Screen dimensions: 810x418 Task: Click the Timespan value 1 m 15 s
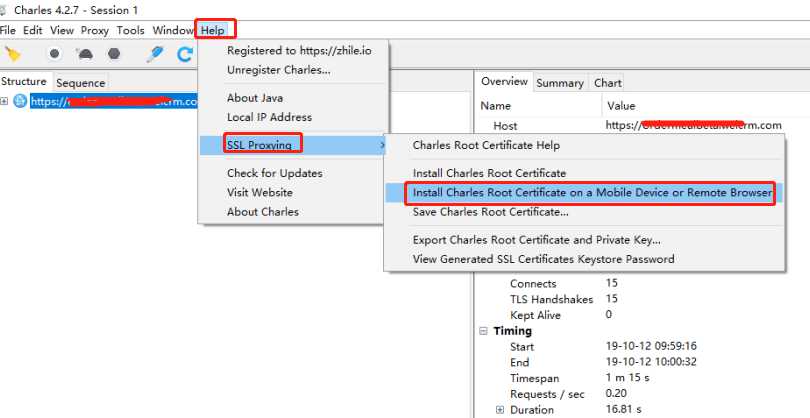(628, 378)
